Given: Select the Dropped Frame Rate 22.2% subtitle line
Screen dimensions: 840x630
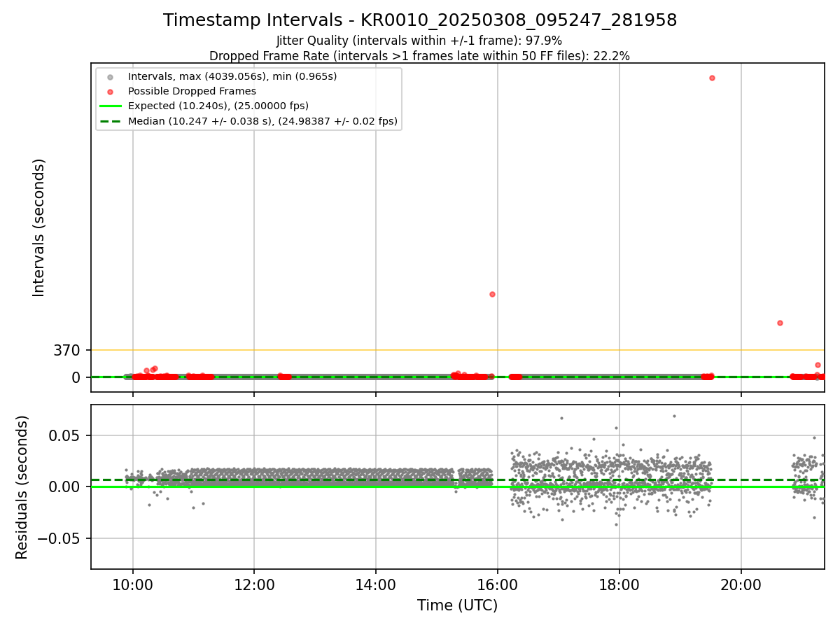Looking at the screenshot, I should (419, 56).
